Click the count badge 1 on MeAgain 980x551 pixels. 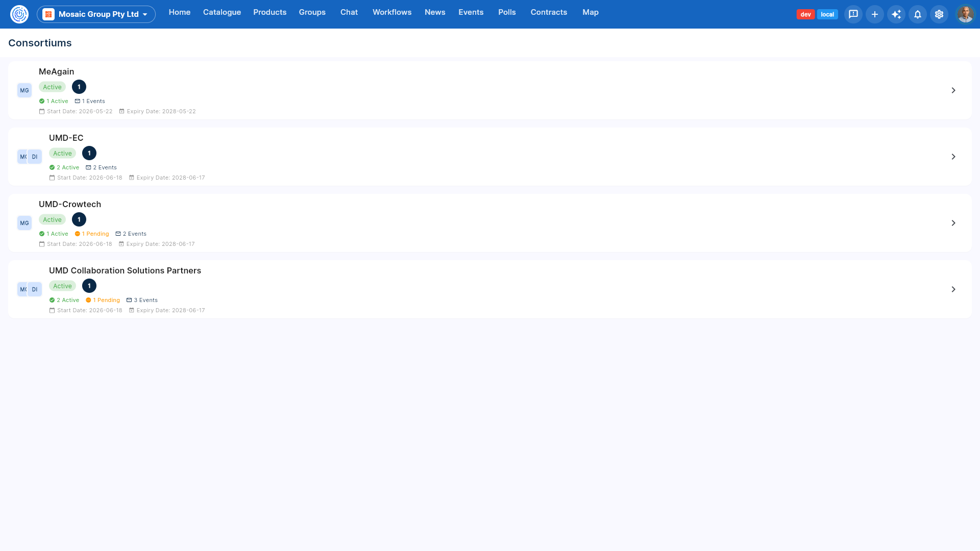[x=79, y=87]
